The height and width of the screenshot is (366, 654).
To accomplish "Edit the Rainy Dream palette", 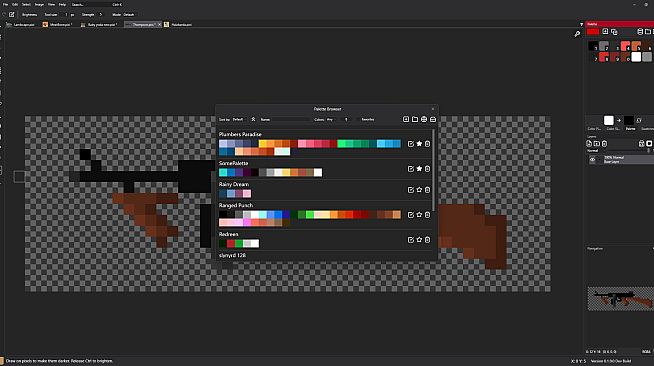I will point(410,190).
